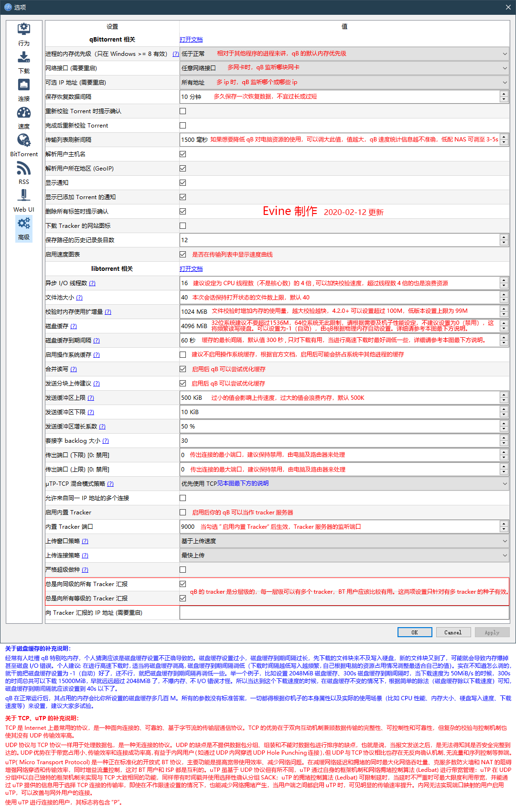Open help link for 发送缓冲区上限
The height and width of the screenshot is (812, 516).
click(x=91, y=398)
